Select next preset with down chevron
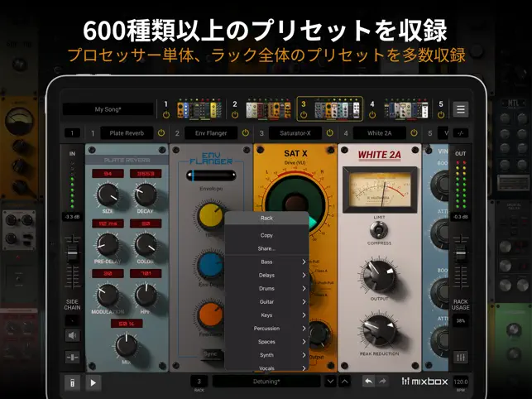The width and height of the screenshot is (532, 399). point(330,382)
